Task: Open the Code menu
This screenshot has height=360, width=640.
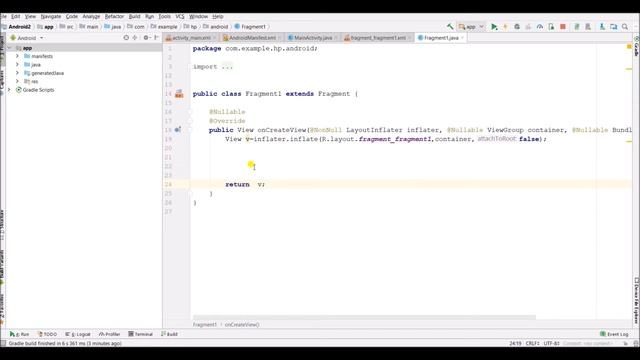Action: [72, 16]
